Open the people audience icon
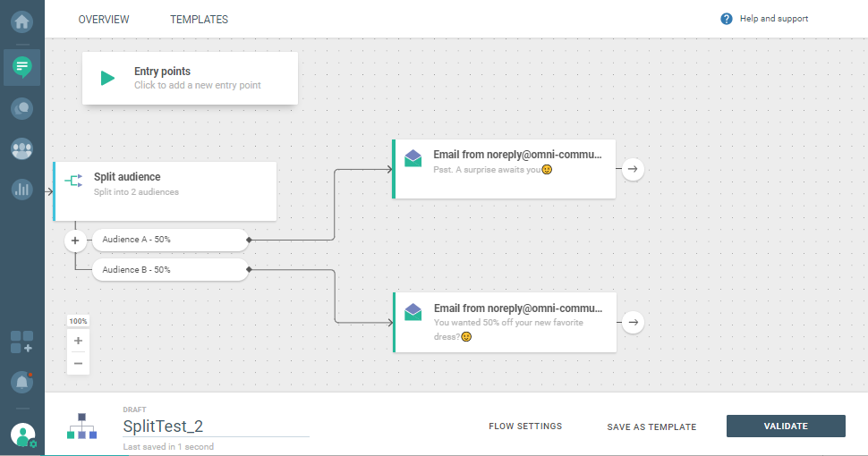868x456 pixels. pyautogui.click(x=21, y=148)
